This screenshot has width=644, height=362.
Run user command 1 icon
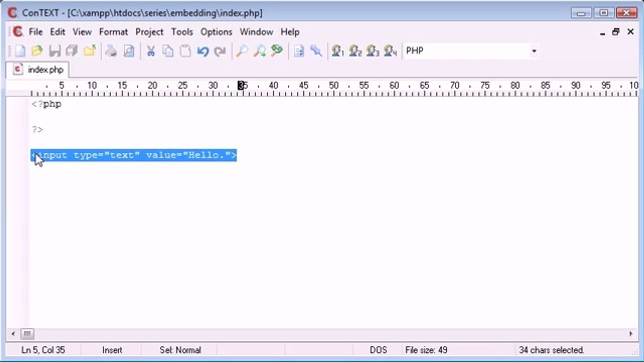click(x=338, y=51)
